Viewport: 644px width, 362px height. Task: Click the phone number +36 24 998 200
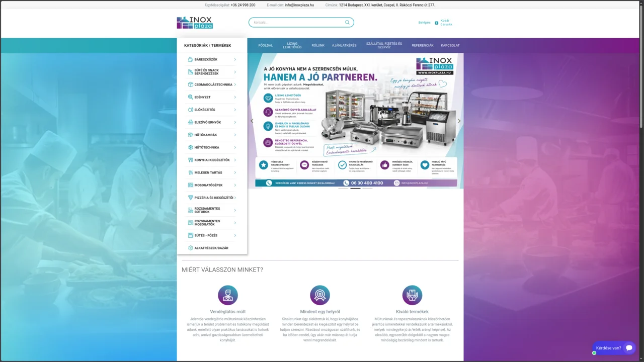pos(243,5)
